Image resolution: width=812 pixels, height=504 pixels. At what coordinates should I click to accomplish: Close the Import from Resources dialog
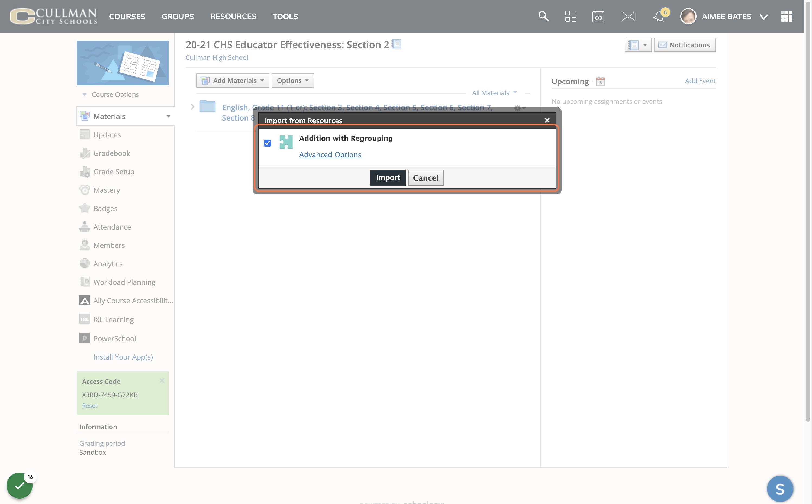(x=547, y=120)
